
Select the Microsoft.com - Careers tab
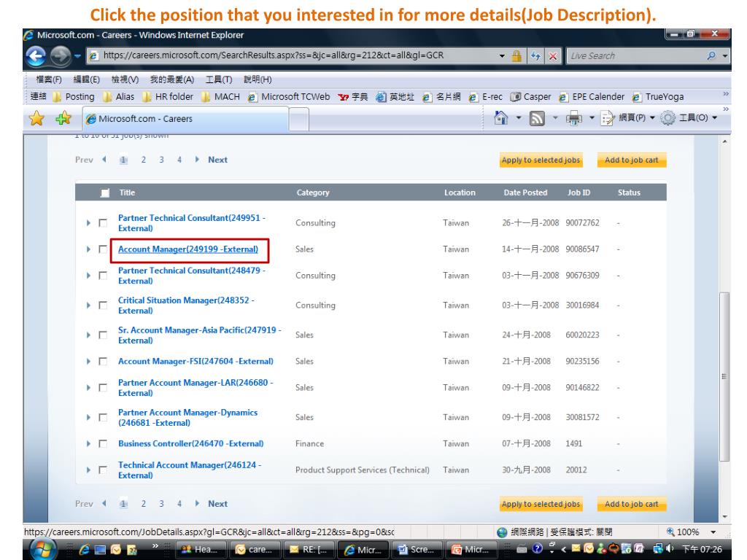(x=186, y=119)
